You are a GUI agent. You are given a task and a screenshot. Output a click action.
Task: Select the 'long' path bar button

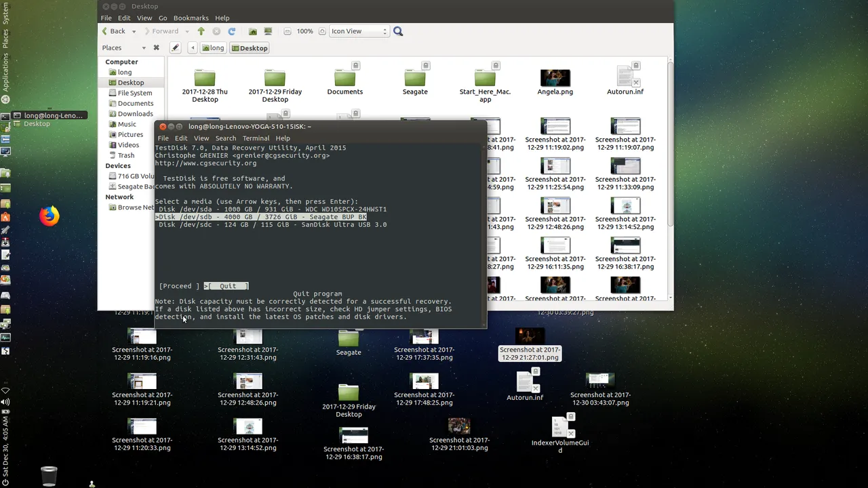pos(213,48)
